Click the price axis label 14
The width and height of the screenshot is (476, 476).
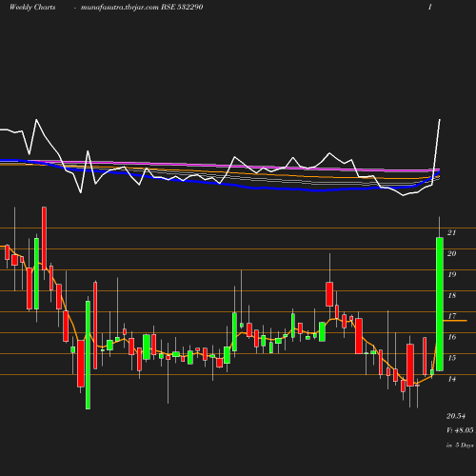(x=452, y=379)
